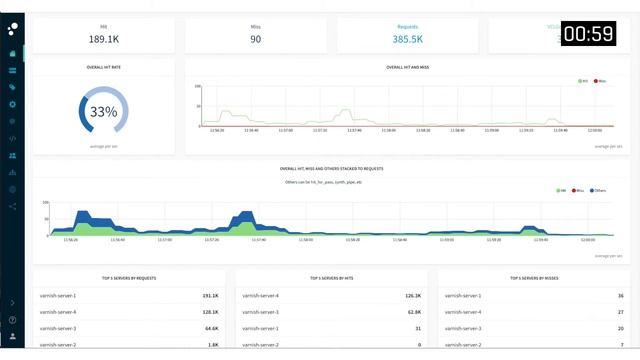Open the help question mark icon
This screenshot has height=360, width=640.
pos(13,320)
